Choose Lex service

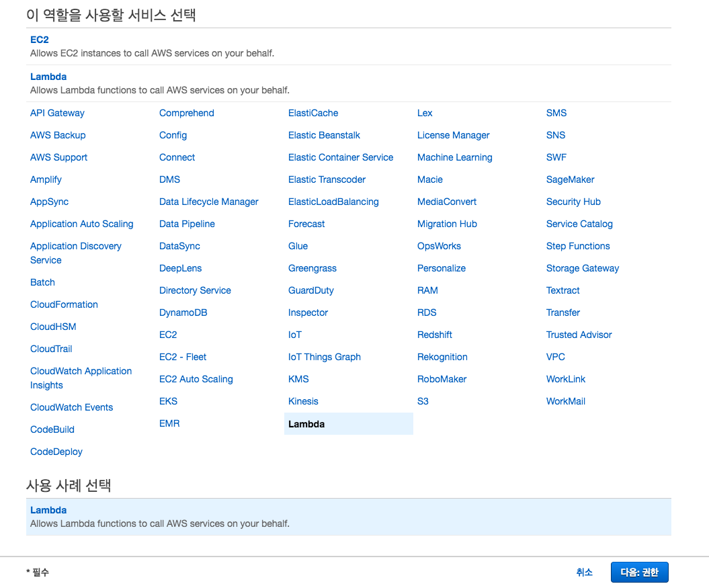coord(425,113)
